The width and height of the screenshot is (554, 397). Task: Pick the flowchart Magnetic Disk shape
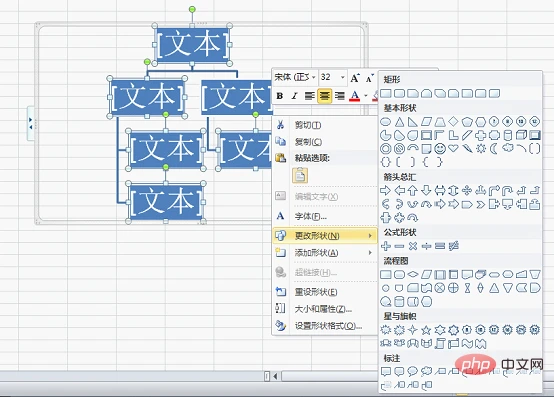coord(399,301)
